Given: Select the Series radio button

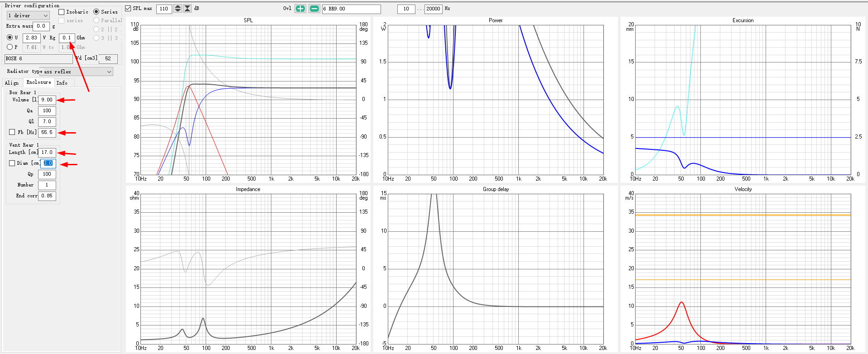Looking at the screenshot, I should (96, 12).
